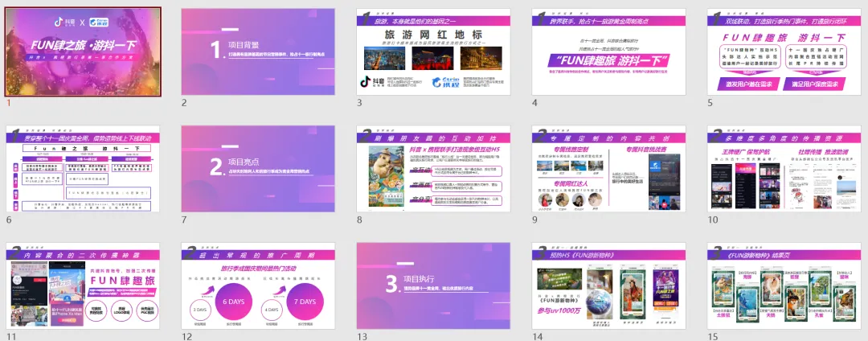This screenshot has width=868, height=341.
Task: Click slide number 6 label
Action: (x=9, y=220)
